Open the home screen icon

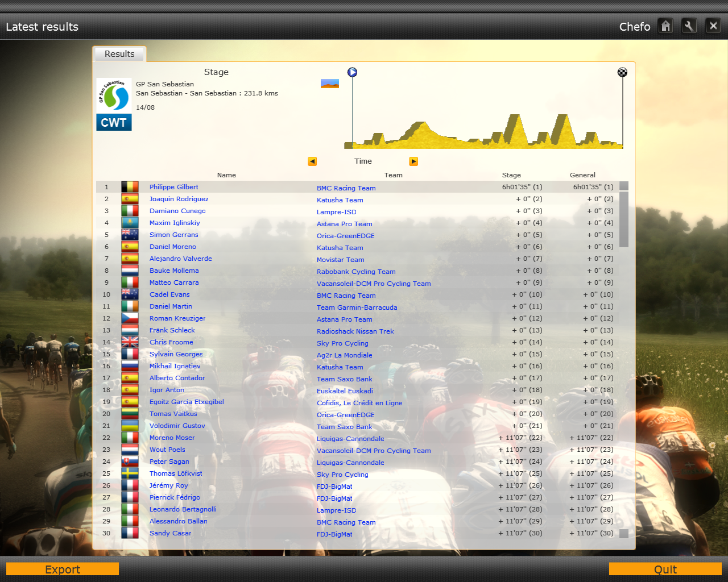[x=665, y=26]
